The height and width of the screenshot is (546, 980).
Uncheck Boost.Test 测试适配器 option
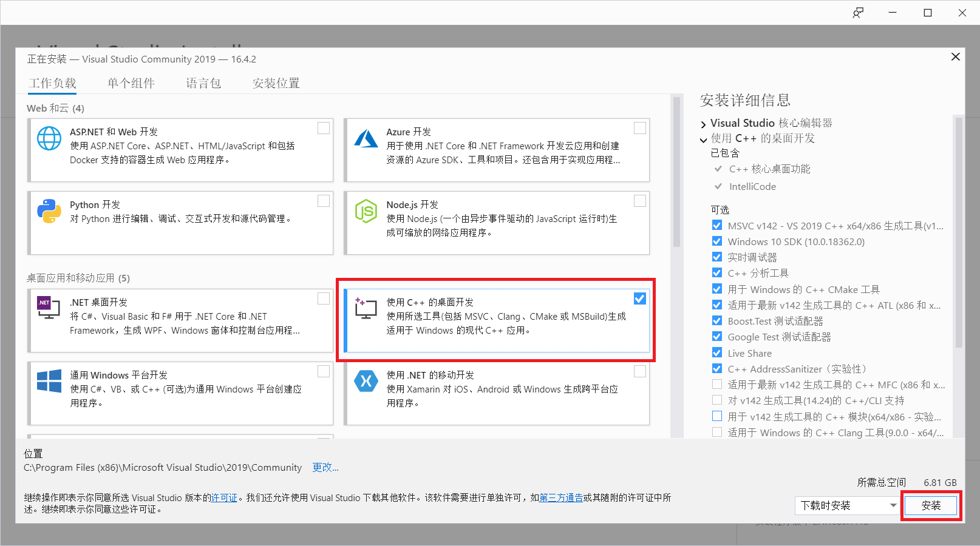[x=717, y=320]
